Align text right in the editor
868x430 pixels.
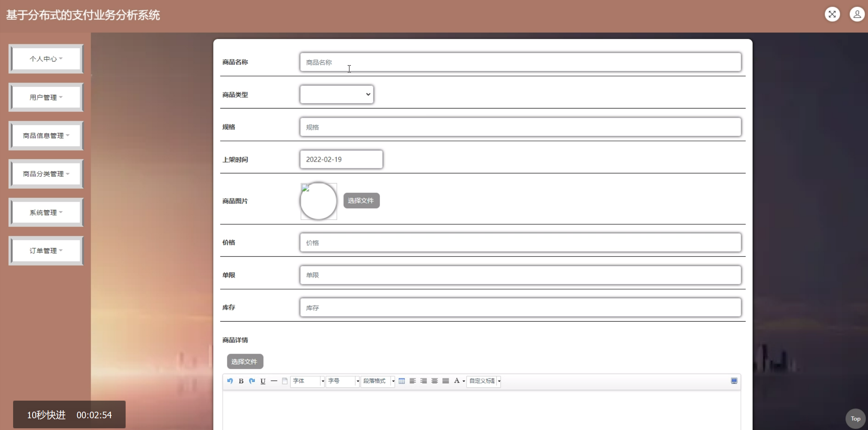point(423,381)
